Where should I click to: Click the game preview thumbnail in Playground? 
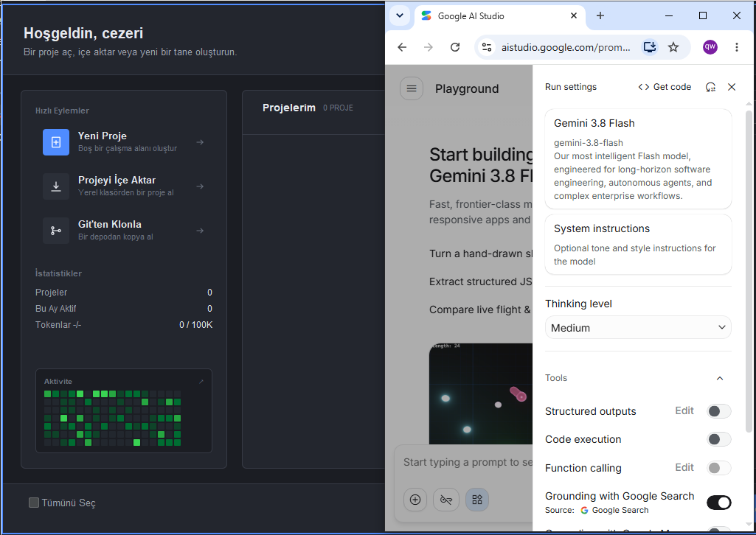tap(481, 394)
